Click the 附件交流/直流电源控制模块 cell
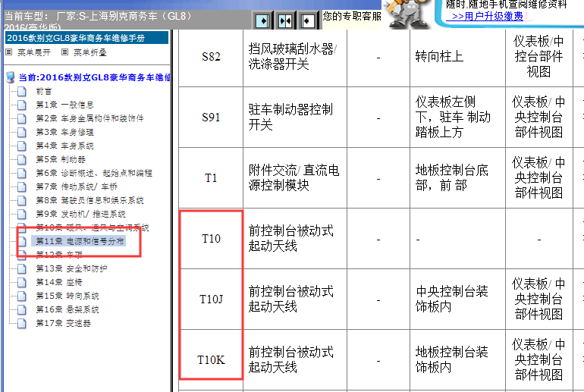The image size is (584, 392). pos(295,178)
